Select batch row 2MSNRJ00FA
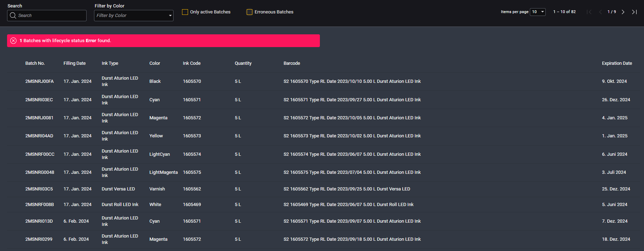 40,81
